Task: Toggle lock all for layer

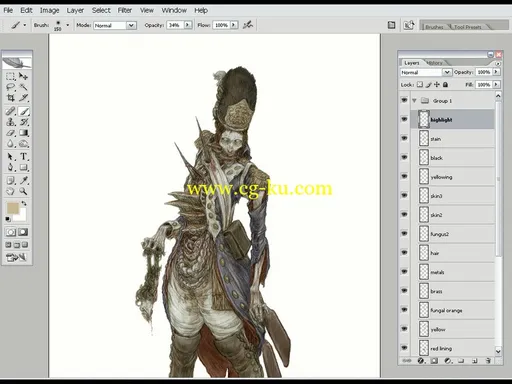Action: [445, 85]
